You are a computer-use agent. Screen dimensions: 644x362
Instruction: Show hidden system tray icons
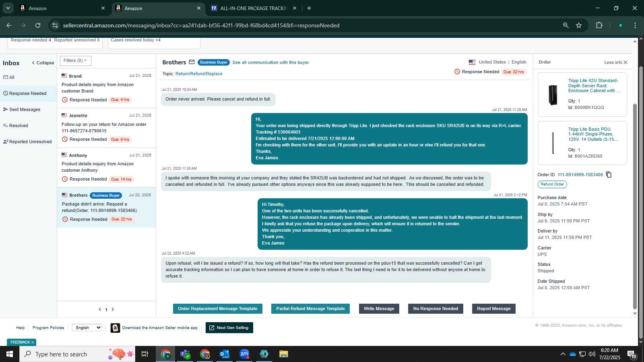coord(563,354)
